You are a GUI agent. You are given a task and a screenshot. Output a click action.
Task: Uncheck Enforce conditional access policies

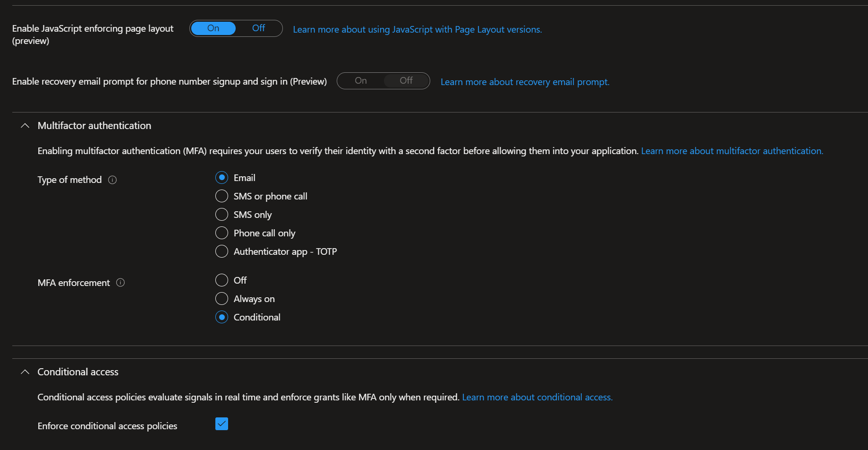pyautogui.click(x=221, y=424)
